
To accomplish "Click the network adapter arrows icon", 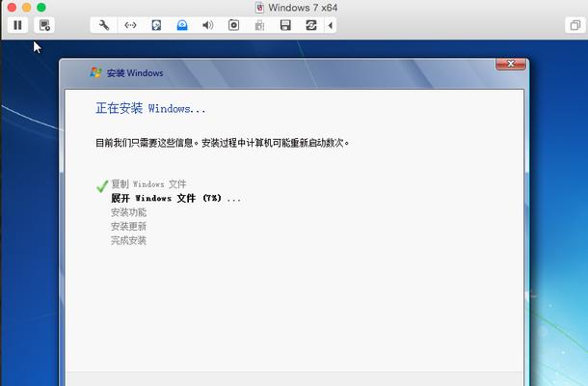I will click(x=130, y=25).
